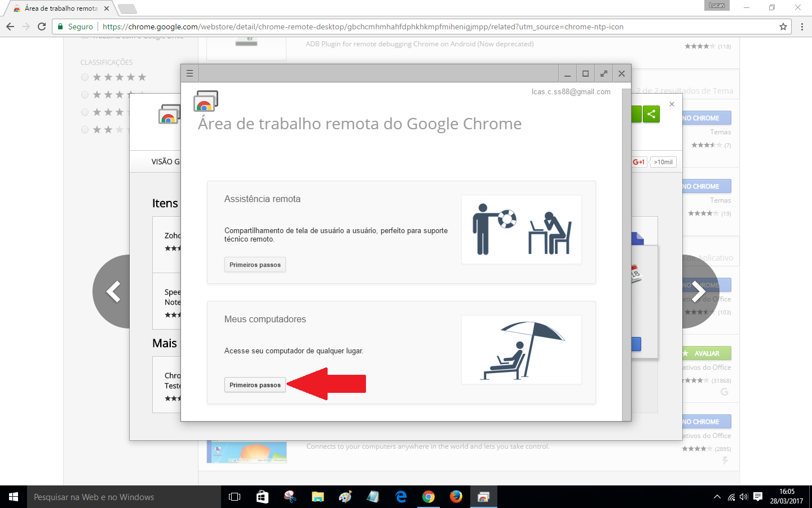
Task: Select the Área de trabalho remota browser tab
Action: click(61, 8)
